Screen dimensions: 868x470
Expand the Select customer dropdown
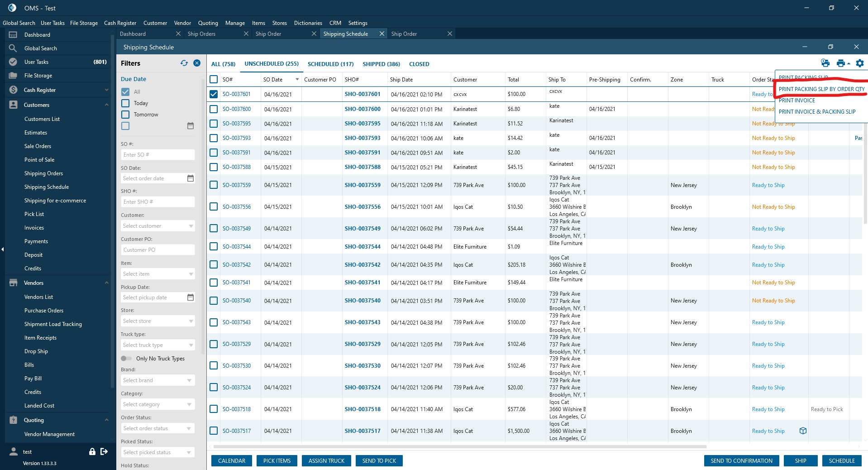[191, 226]
